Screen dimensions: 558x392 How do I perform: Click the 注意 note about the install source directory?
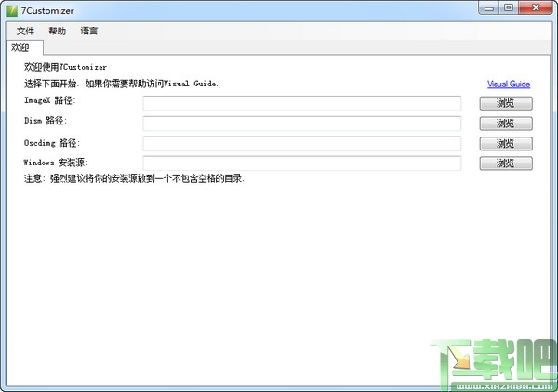click(x=134, y=178)
